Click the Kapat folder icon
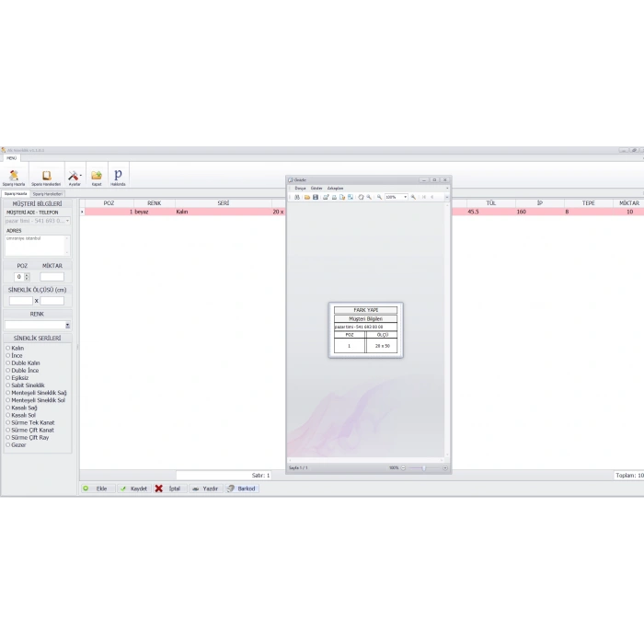 pos(97,176)
